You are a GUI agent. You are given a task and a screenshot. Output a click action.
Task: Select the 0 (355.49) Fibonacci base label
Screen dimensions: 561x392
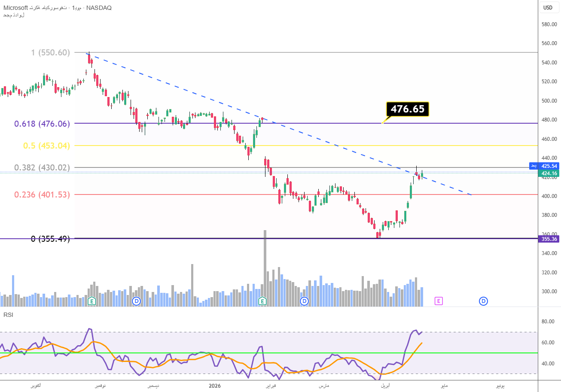point(50,239)
